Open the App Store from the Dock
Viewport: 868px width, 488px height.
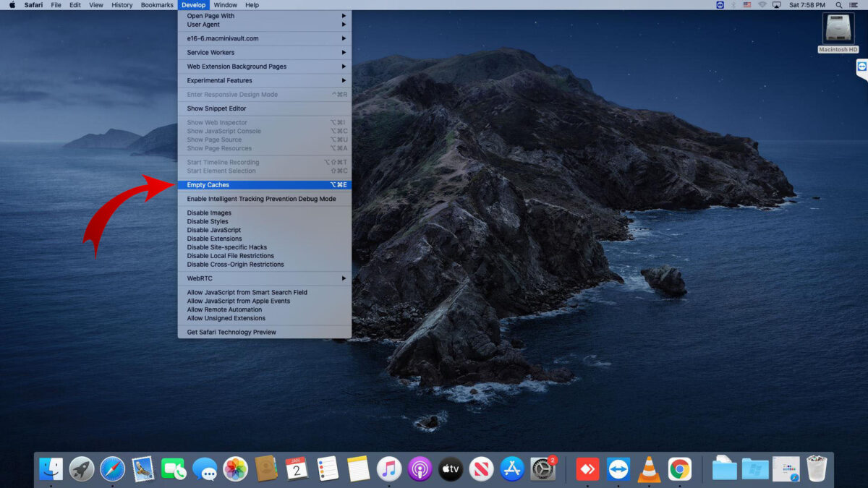(x=511, y=468)
